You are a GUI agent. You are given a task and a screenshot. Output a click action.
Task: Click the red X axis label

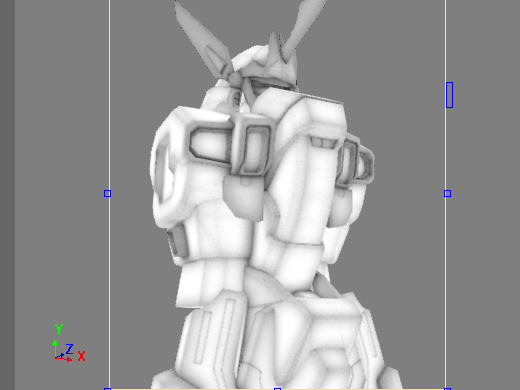click(x=81, y=356)
